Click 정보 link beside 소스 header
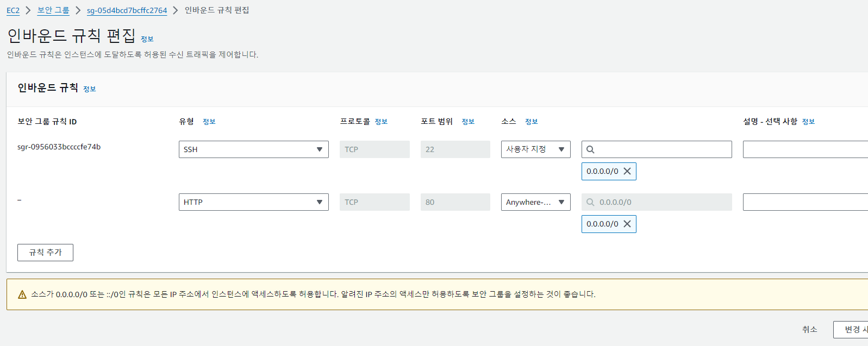Image resolution: width=868 pixels, height=346 pixels. point(532,122)
